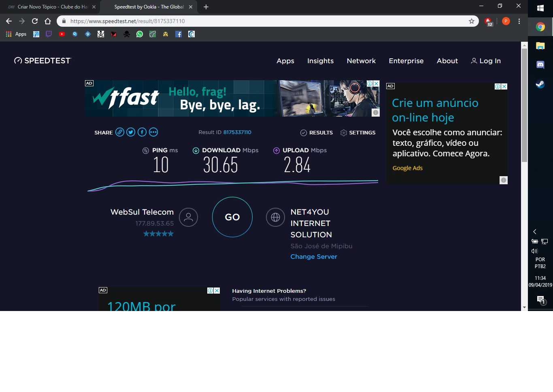Viewport: 553px width, 392px height.
Task: Close the 120MB por bottom ad
Action: pyautogui.click(x=217, y=290)
